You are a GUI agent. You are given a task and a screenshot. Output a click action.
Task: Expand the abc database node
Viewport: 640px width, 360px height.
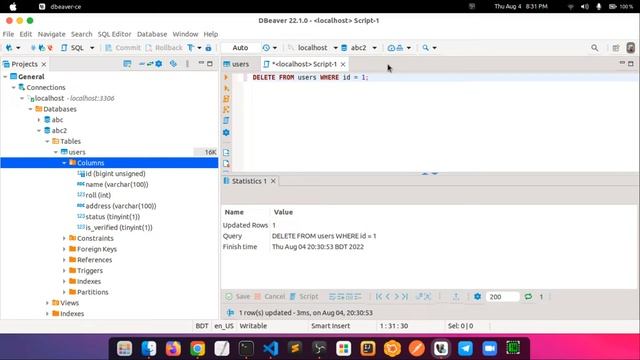click(39, 120)
